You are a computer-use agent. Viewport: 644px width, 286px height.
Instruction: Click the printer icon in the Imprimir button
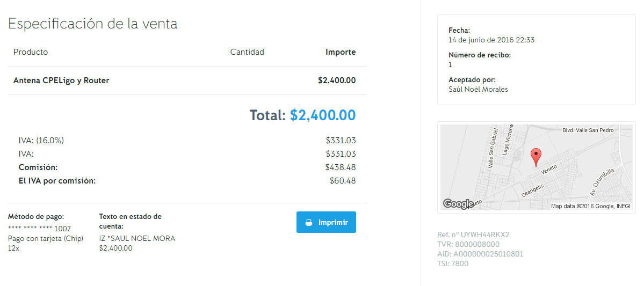pos(309,223)
